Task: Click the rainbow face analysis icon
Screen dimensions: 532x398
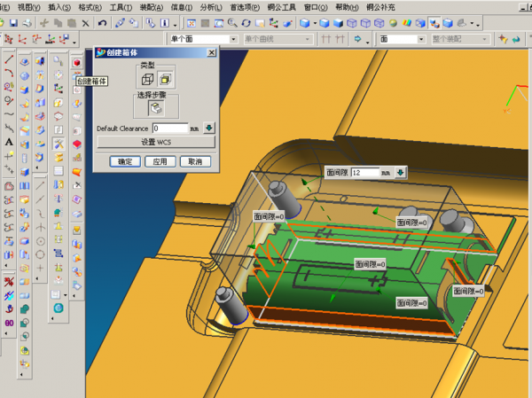Action: [406, 23]
